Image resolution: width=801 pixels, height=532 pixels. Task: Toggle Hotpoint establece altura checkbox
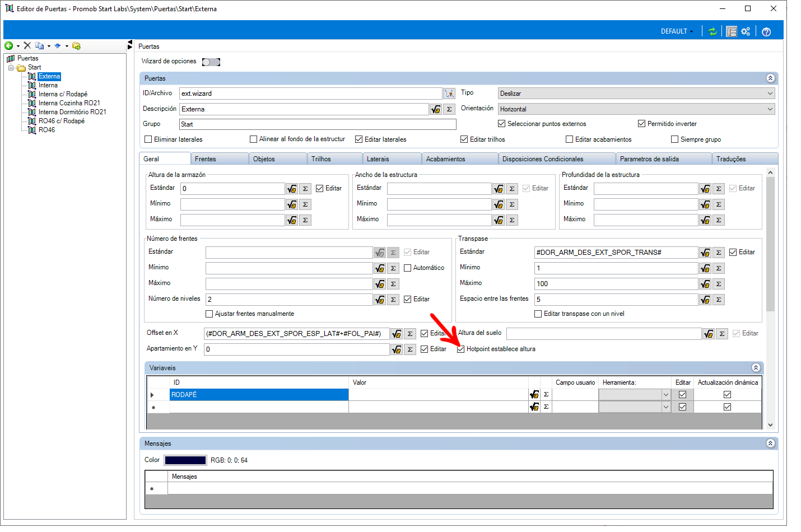pos(461,349)
